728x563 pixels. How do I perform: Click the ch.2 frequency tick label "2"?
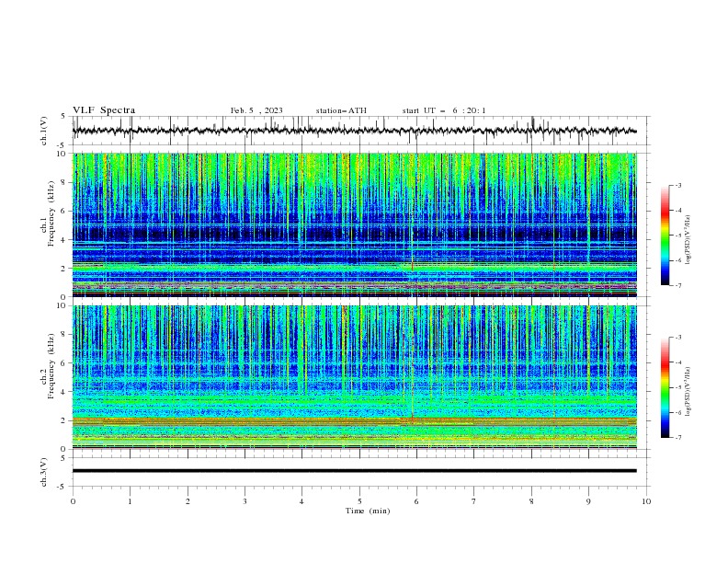coord(63,420)
